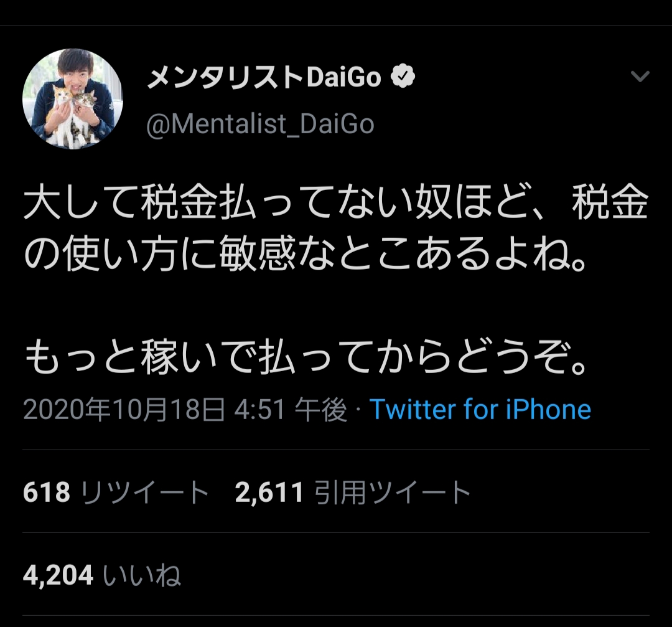Open the Twitter for iPhone source link
The image size is (672, 627).
click(x=480, y=410)
